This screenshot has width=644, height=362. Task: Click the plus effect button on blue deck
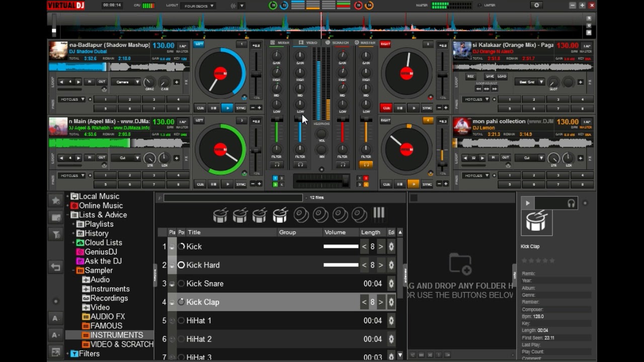tap(177, 82)
